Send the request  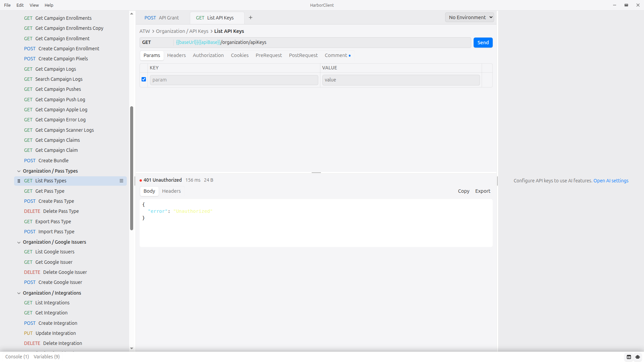pos(483,43)
